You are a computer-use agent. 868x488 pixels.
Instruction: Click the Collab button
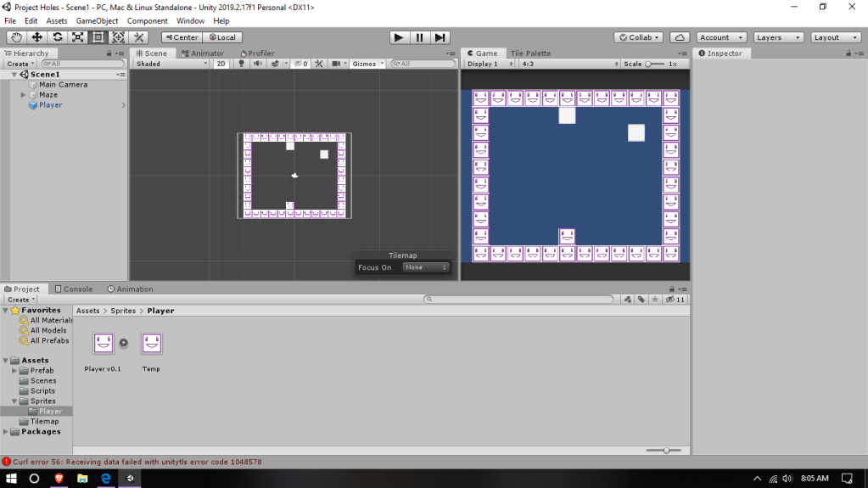click(x=638, y=37)
